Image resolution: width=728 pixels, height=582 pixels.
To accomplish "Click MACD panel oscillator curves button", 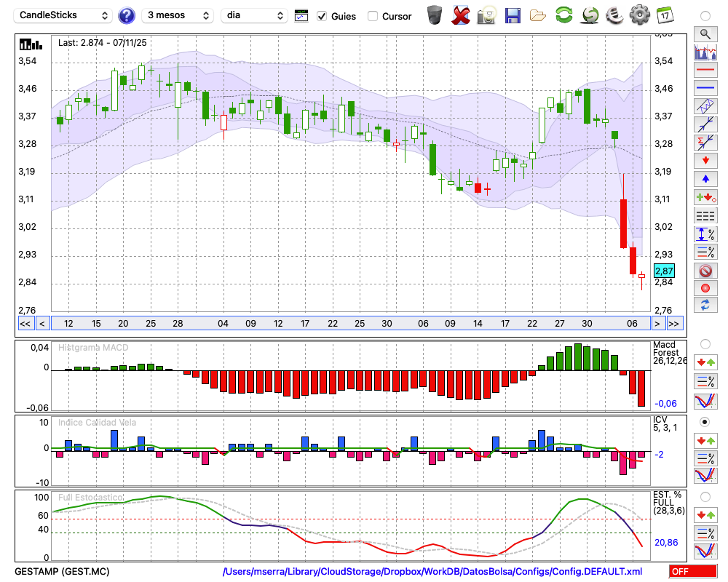I will coord(705,401).
